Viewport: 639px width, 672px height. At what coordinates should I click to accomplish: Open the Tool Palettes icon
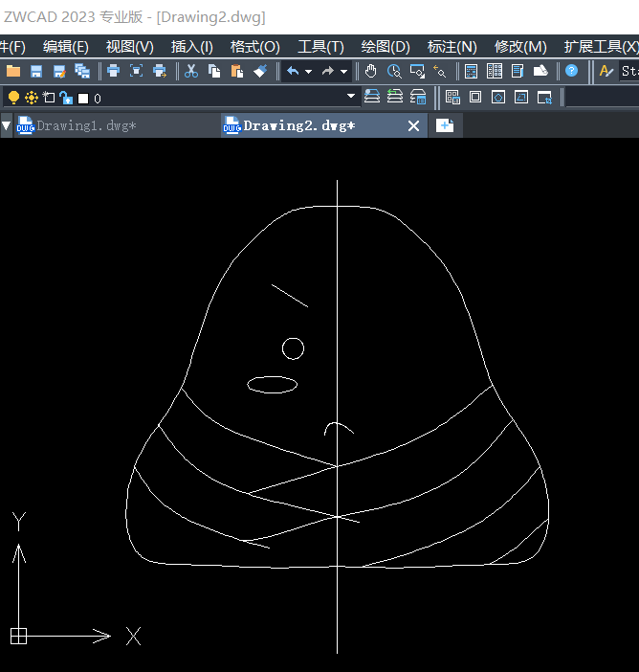[x=518, y=71]
